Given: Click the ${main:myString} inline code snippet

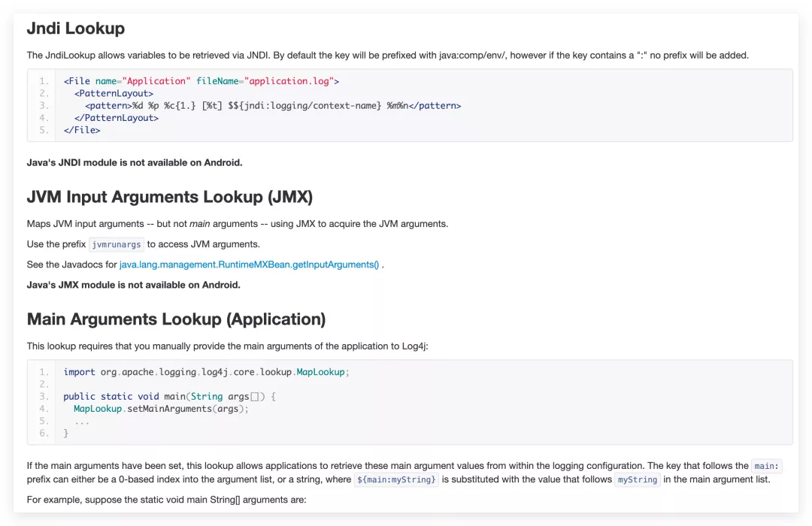Looking at the screenshot, I should pyautogui.click(x=396, y=479).
